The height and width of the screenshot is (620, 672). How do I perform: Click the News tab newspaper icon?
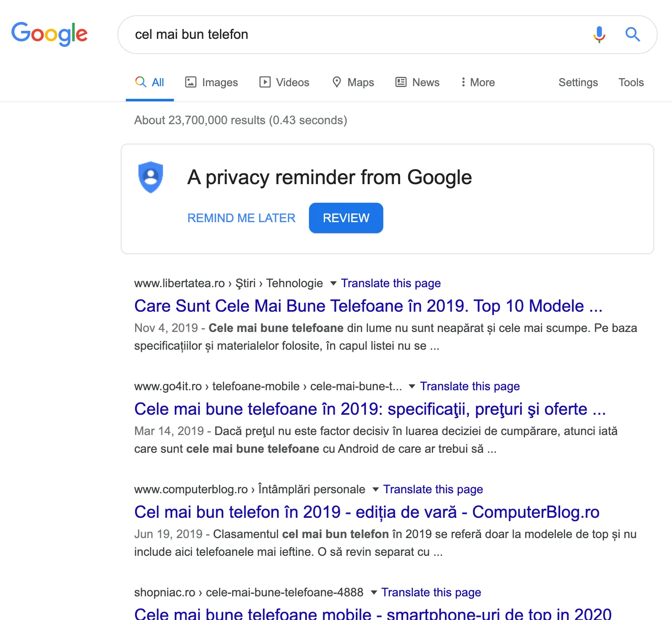(x=401, y=82)
